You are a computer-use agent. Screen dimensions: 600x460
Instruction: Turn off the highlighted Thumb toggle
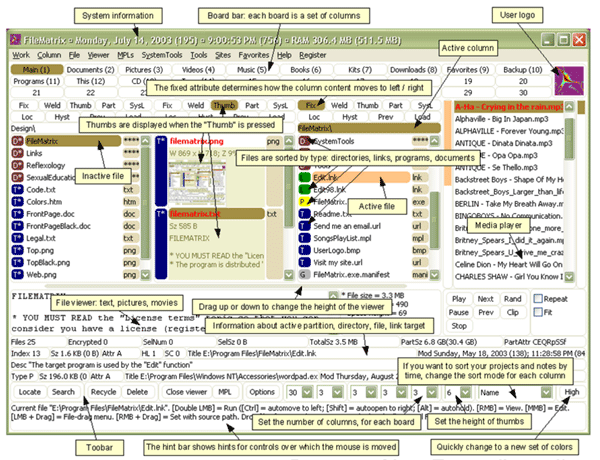coord(224,105)
